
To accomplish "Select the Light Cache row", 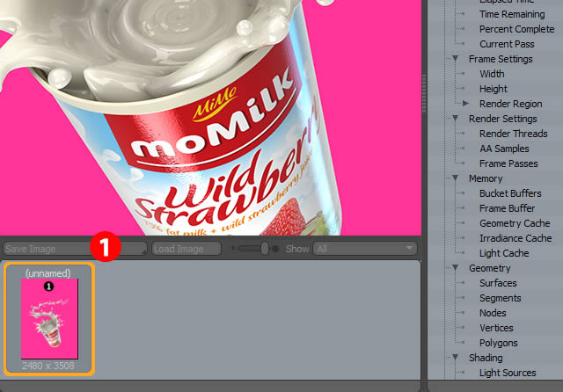I will tap(504, 253).
